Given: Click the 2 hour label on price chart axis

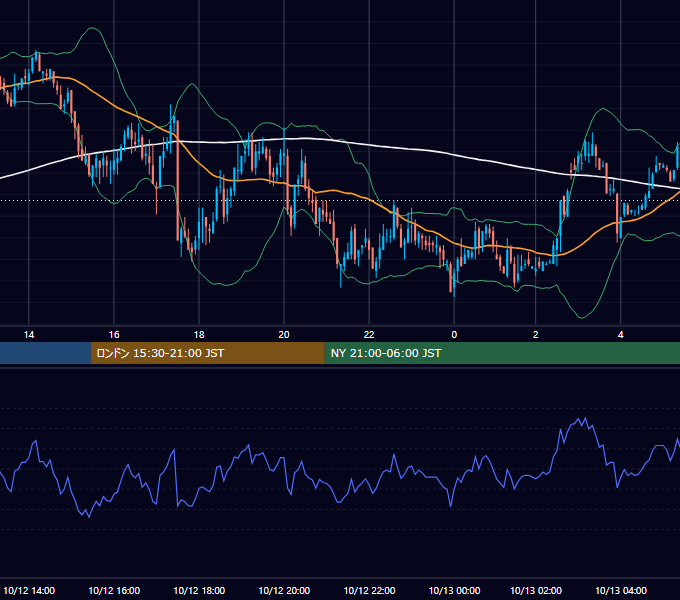Looking at the screenshot, I should (x=536, y=335).
